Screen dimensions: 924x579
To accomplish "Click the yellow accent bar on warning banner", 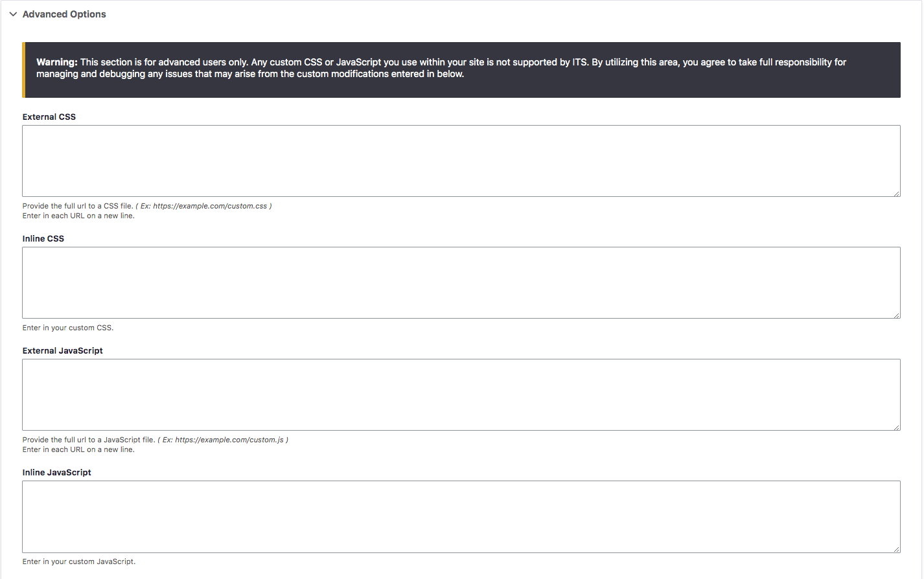I will click(x=24, y=70).
